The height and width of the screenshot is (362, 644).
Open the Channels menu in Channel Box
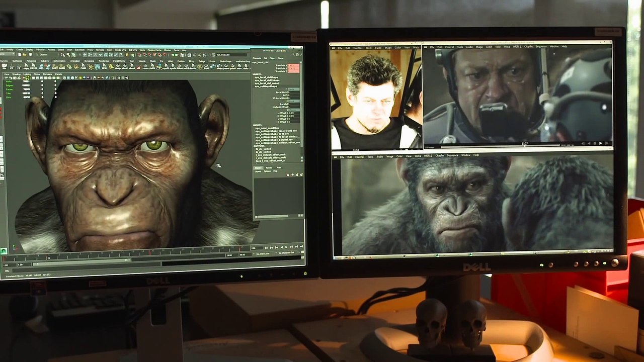tap(257, 58)
